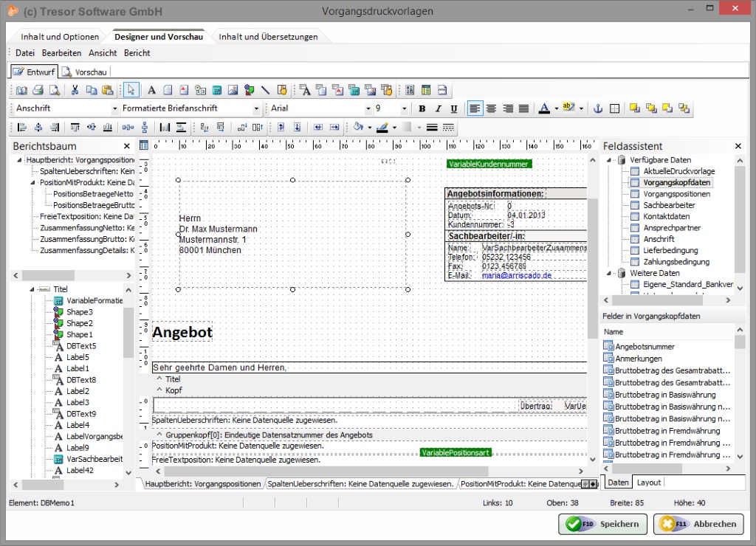Collapse the Titel node in object tree
The width and height of the screenshot is (756, 546).
tap(32, 289)
